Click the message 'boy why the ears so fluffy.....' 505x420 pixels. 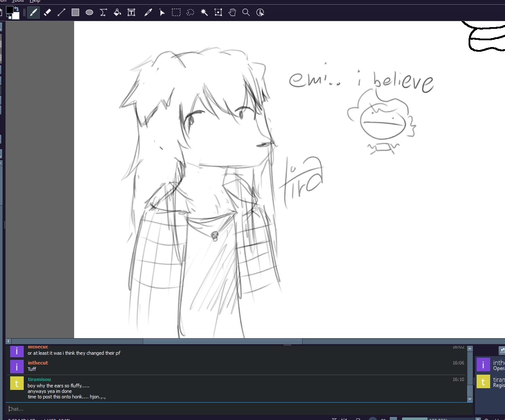[58, 386]
